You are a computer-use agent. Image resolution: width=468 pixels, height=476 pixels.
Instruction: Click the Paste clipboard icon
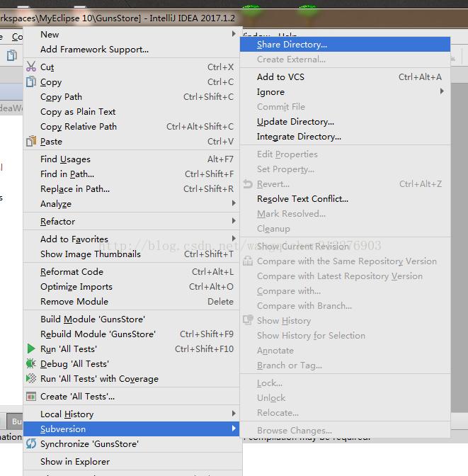coord(31,141)
